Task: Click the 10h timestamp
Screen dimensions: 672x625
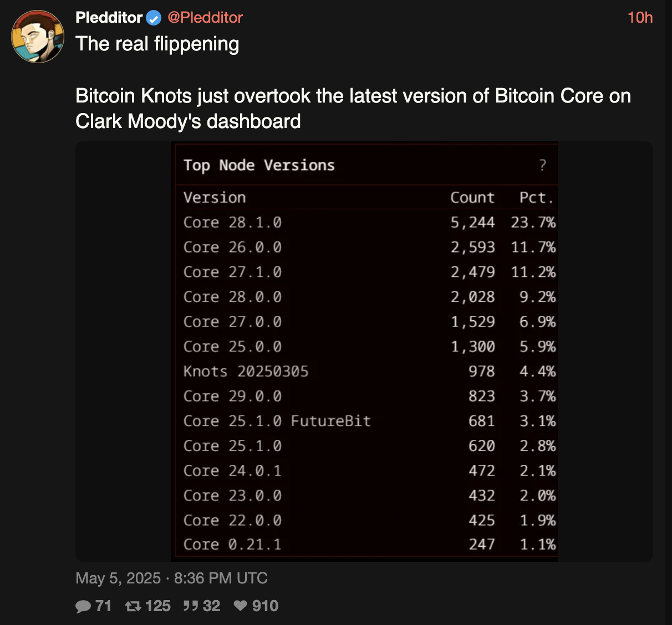Action: click(640, 18)
